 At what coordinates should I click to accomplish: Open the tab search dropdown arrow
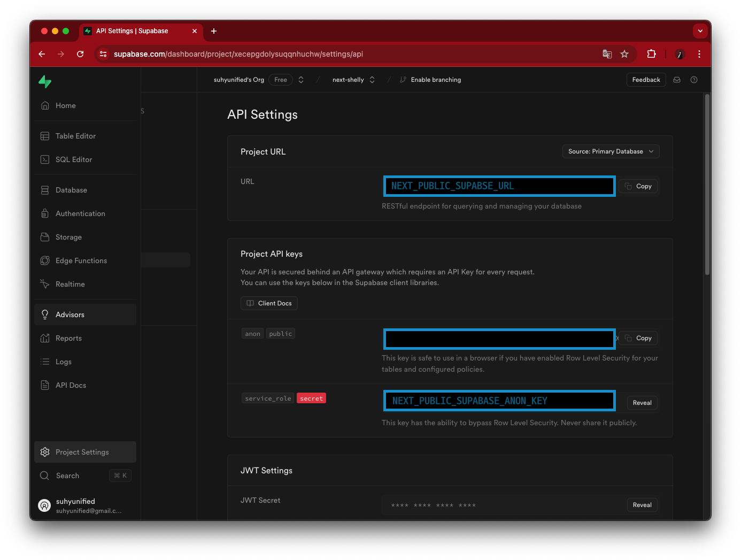[700, 31]
